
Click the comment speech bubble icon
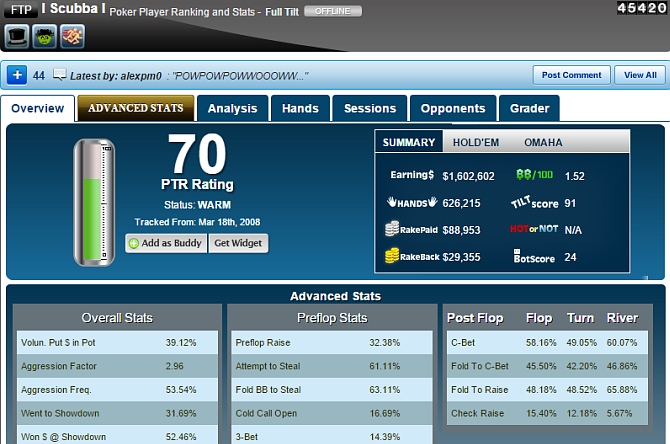(59, 75)
